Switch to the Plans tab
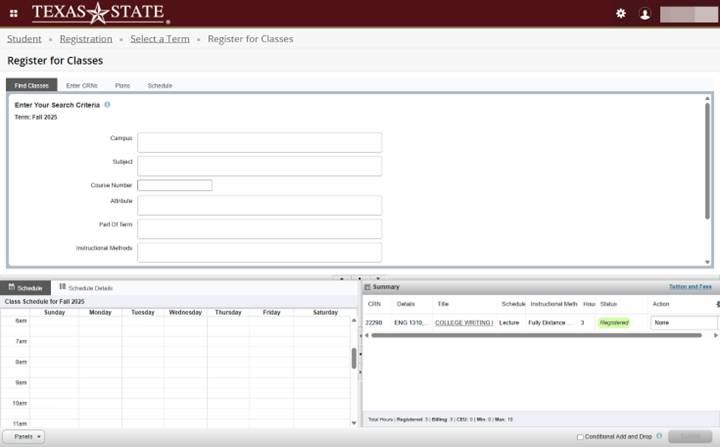720x447 pixels. [122, 86]
